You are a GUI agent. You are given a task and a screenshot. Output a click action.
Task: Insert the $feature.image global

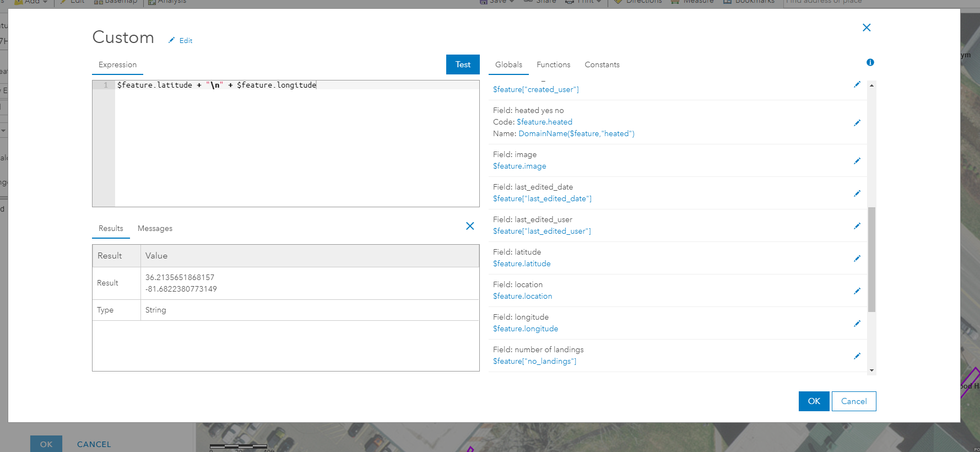pyautogui.click(x=519, y=166)
